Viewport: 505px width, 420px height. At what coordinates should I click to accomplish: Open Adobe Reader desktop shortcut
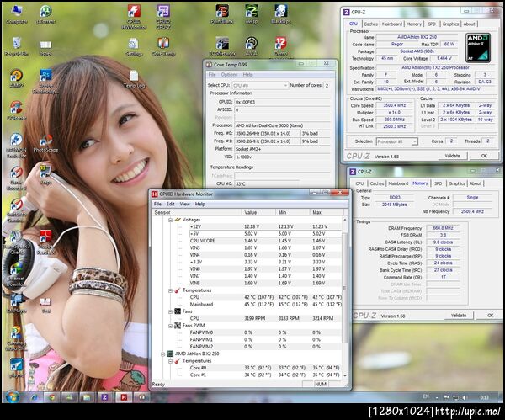pos(45,242)
